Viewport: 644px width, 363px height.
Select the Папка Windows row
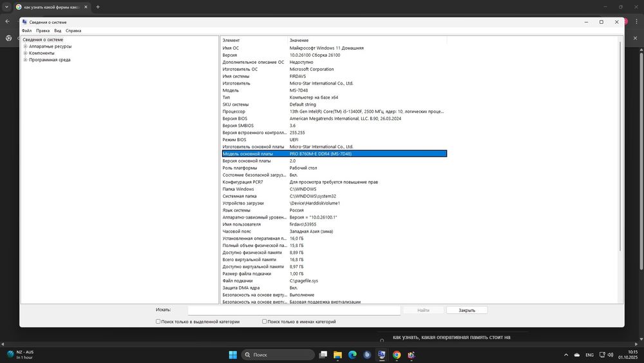click(334, 189)
